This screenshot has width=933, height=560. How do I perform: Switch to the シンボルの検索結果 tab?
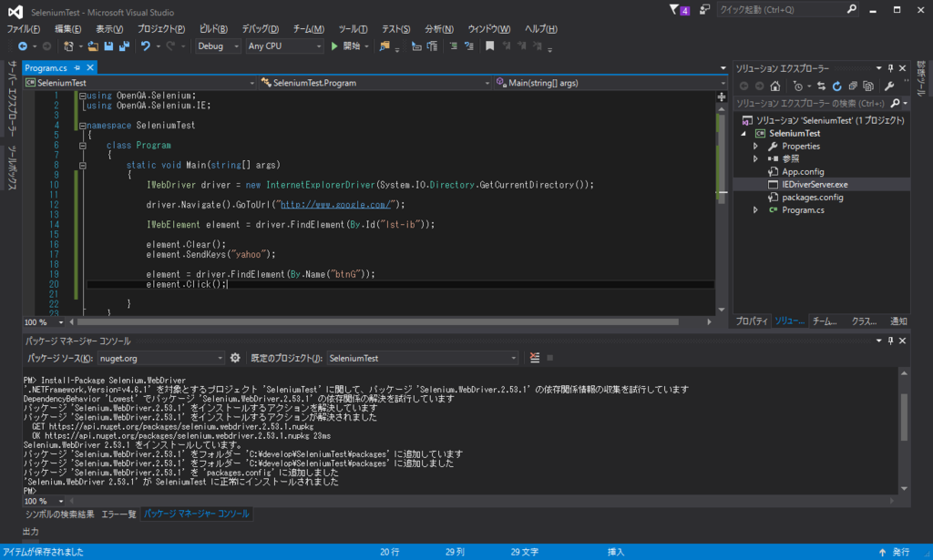coord(59,514)
